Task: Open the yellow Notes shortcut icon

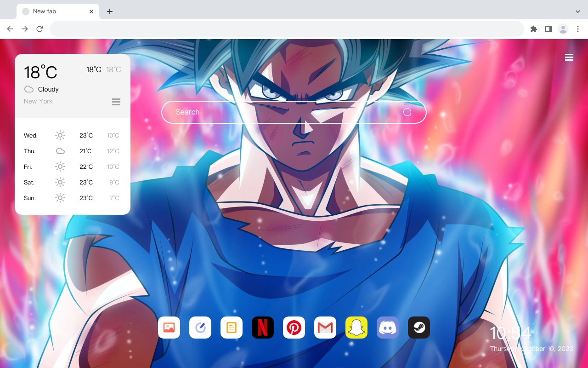Action: click(x=232, y=328)
